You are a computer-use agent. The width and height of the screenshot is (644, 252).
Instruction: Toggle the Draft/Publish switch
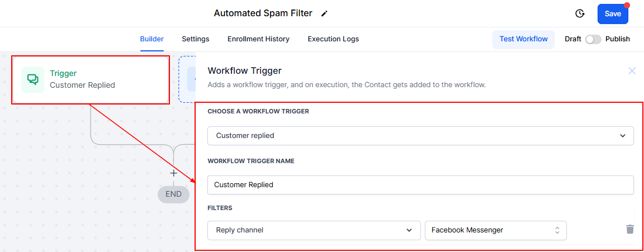[593, 39]
